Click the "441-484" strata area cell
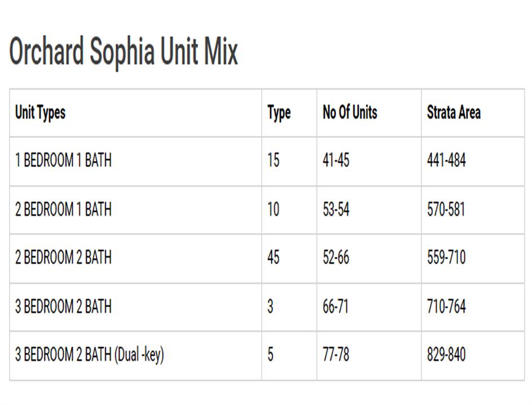 tap(446, 161)
